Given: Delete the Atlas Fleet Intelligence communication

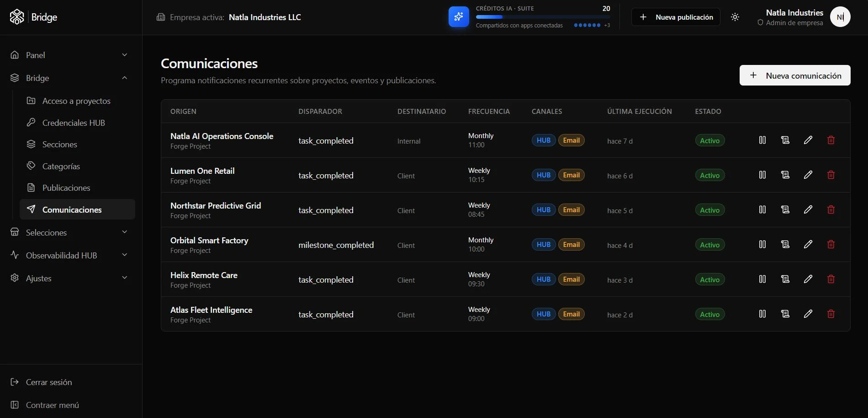Looking at the screenshot, I should click(x=831, y=314).
